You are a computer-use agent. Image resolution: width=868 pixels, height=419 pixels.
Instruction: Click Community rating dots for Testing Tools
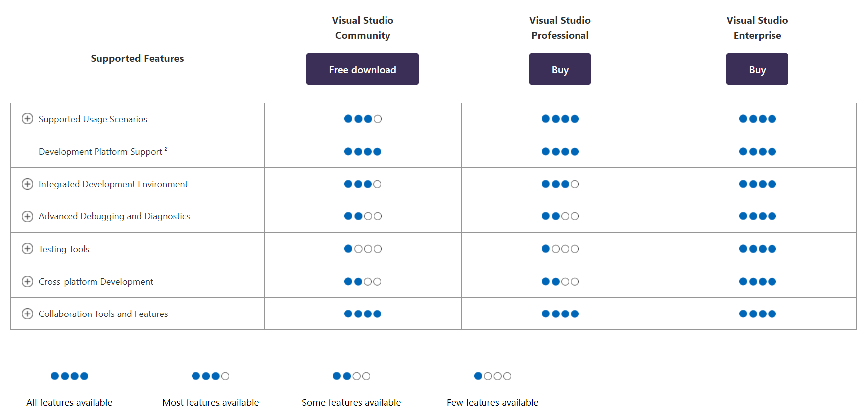363,249
